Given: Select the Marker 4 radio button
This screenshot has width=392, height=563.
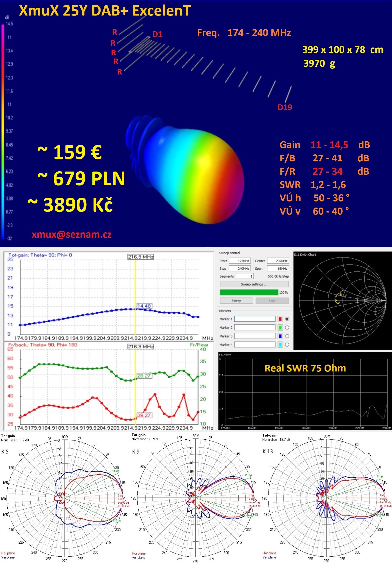Looking at the screenshot, I should point(287,345).
